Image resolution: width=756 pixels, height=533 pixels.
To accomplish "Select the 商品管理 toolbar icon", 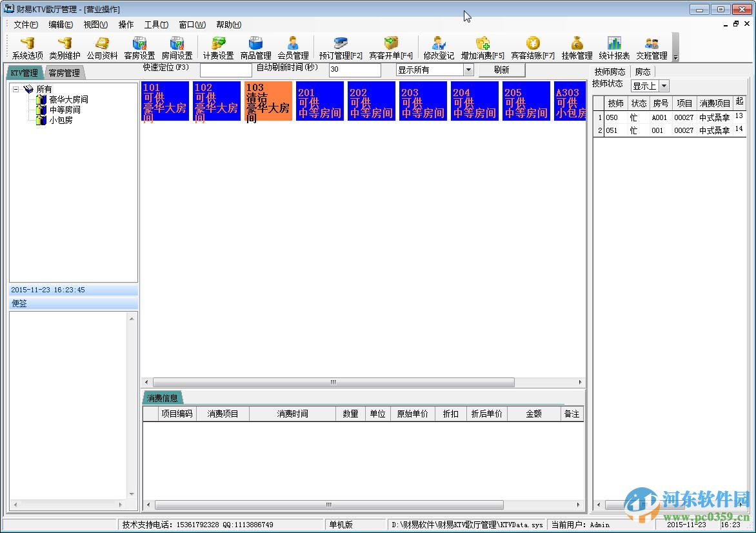I will coord(255,48).
